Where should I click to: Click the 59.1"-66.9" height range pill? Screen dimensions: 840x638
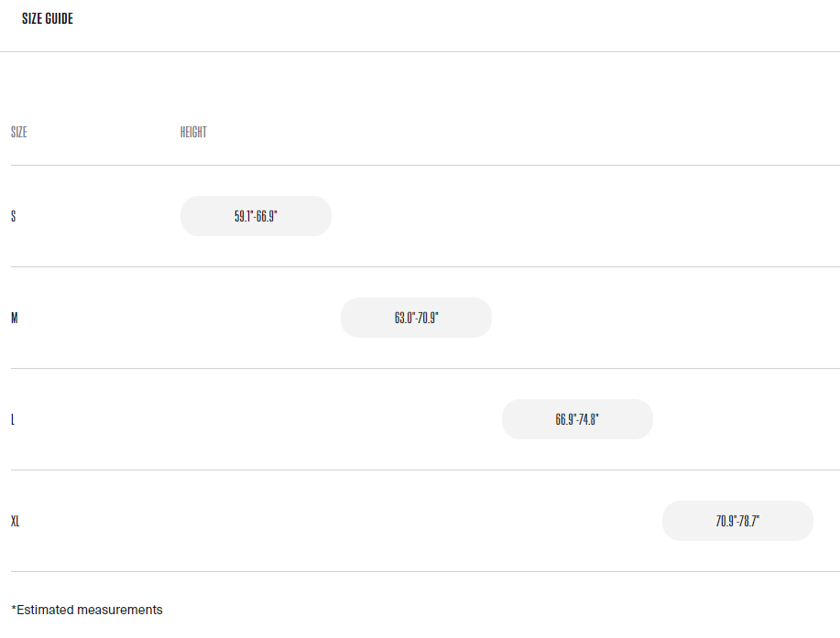(x=256, y=217)
